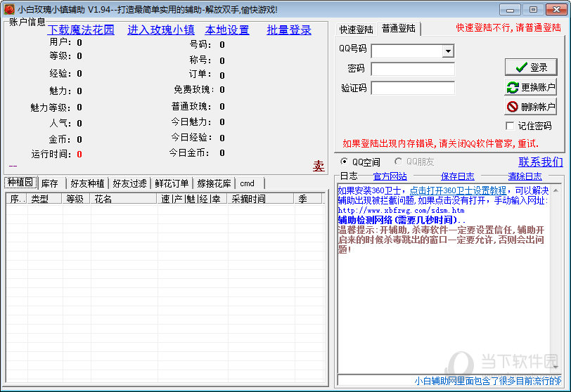The width and height of the screenshot is (571, 392).
Task: Click the 花名 column header
Action: 124,199
